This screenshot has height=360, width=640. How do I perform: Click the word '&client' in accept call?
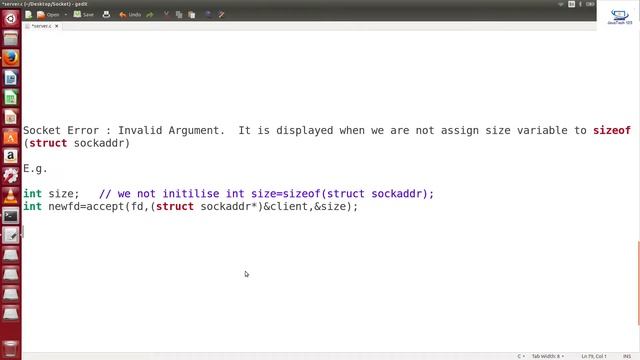tap(286, 207)
